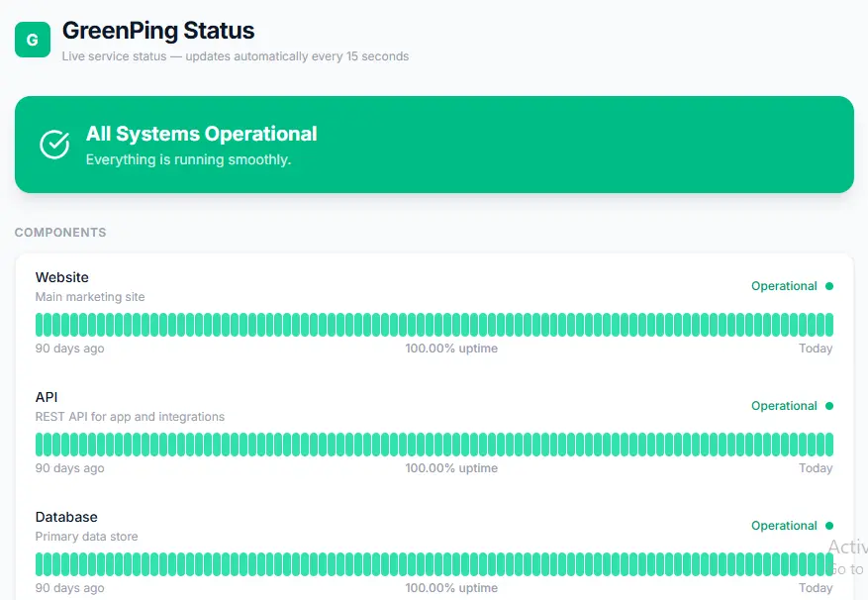The image size is (868, 600).
Task: Click the API 90-day uptime bar
Action: pyautogui.click(x=434, y=445)
